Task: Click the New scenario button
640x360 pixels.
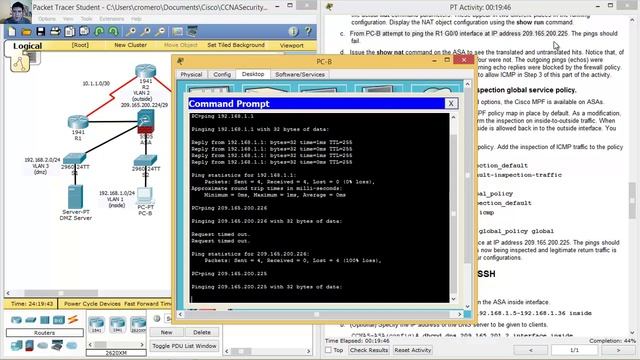Action: pyautogui.click(x=167, y=332)
